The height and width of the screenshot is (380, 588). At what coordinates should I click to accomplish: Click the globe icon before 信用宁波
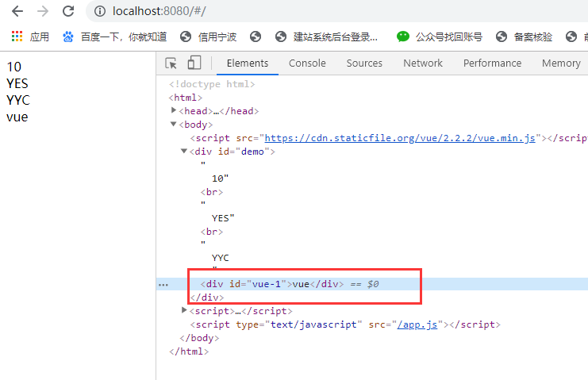point(186,36)
